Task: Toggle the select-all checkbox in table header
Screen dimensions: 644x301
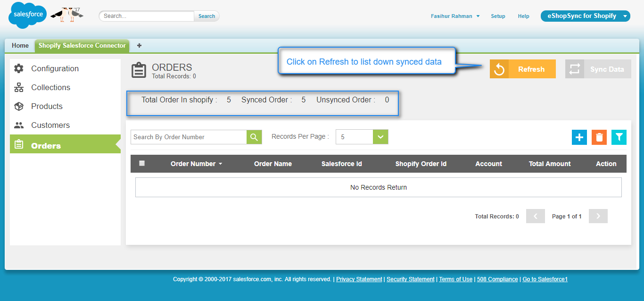Action: [x=142, y=163]
